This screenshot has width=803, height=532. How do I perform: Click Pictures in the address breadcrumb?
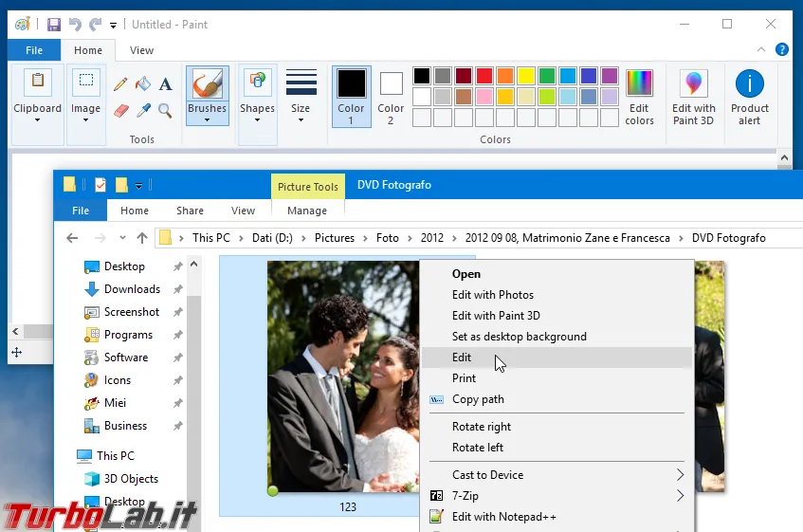(335, 238)
